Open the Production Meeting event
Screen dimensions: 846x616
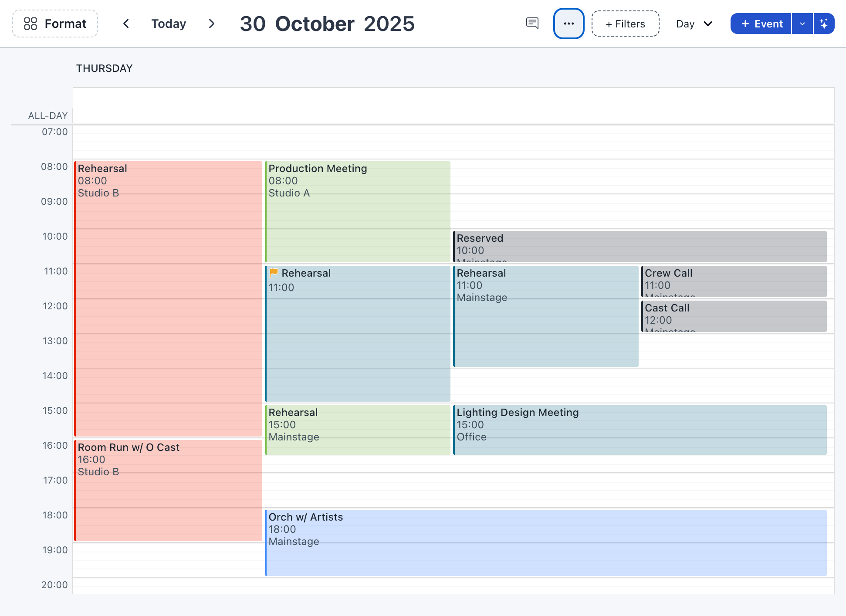[x=358, y=212]
